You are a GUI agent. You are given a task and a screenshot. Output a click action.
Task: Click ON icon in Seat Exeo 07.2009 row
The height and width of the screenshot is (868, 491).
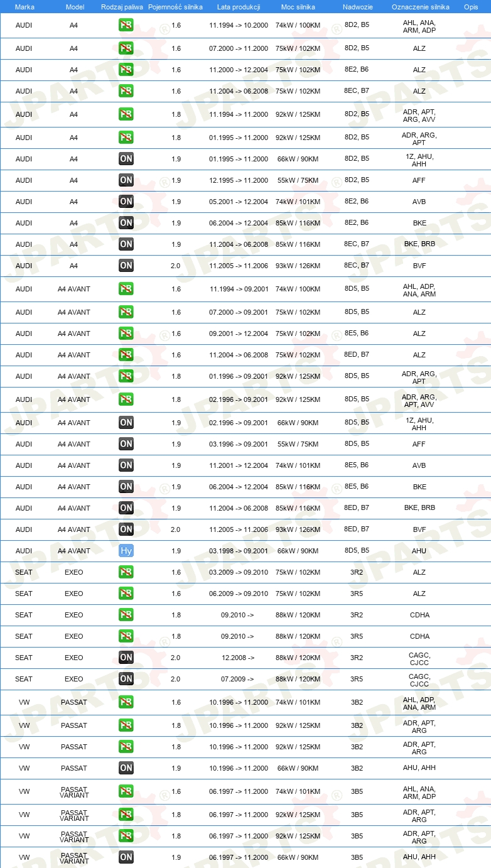point(126,679)
